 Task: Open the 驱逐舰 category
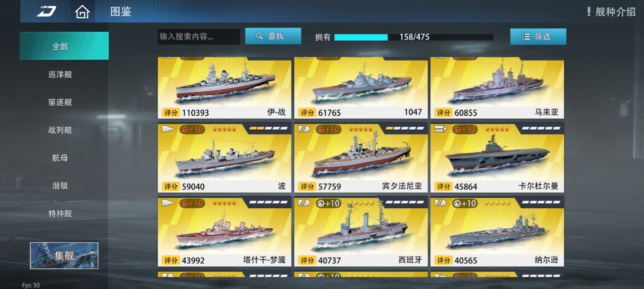(60, 102)
